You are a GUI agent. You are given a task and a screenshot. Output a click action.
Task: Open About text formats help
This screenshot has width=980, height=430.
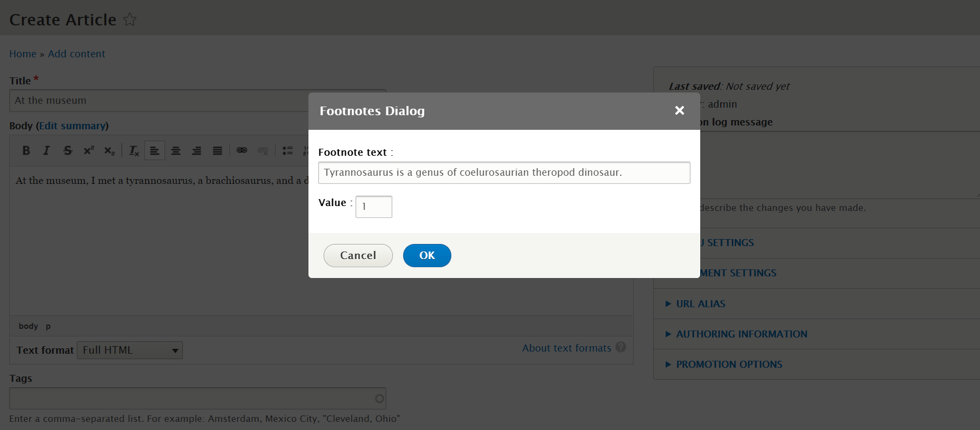(566, 348)
